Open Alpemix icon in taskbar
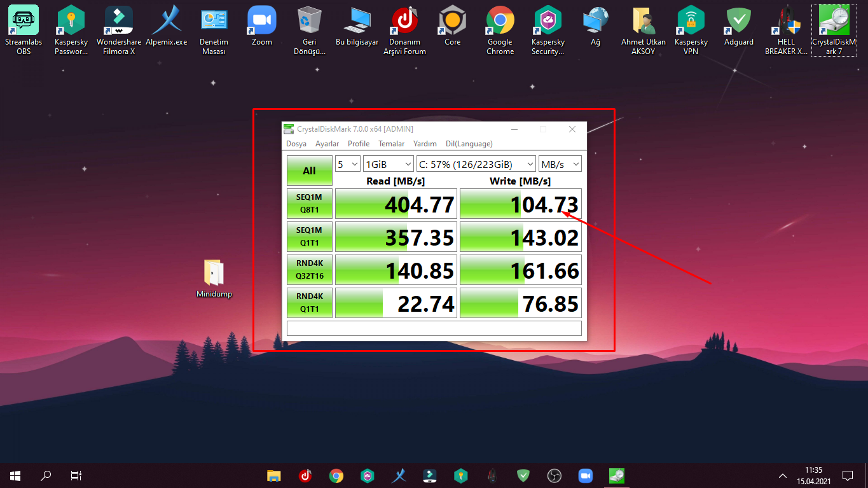This screenshot has height=488, width=868. click(x=399, y=475)
